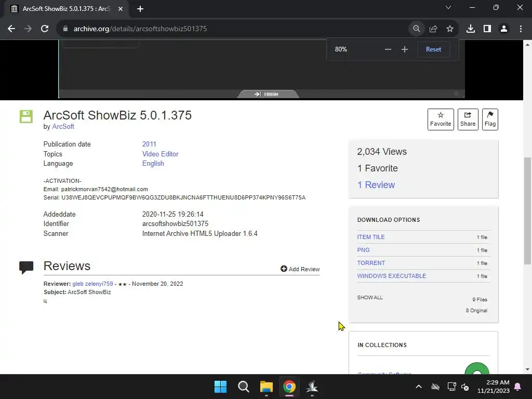Click the identifier value arcsoftshowbiz501375
The width and height of the screenshot is (532, 399).
[175, 223]
